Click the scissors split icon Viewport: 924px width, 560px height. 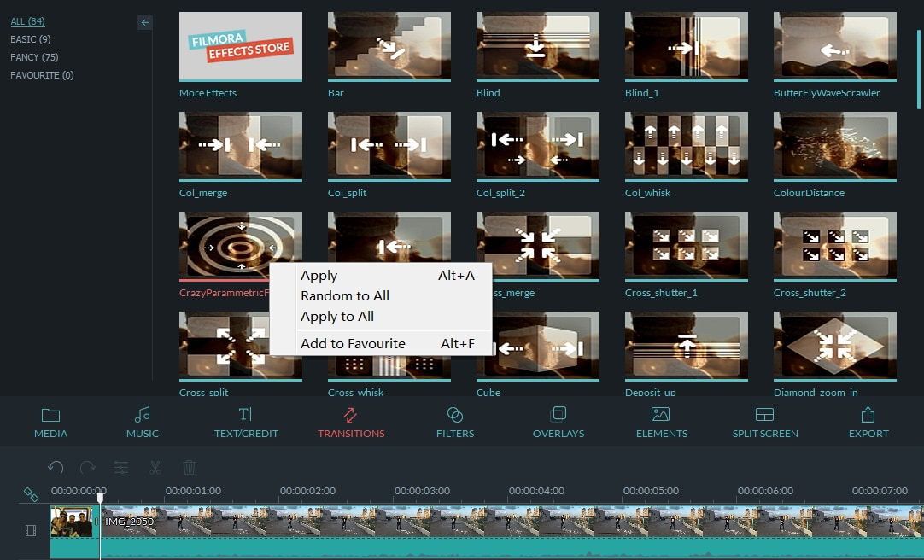155,468
